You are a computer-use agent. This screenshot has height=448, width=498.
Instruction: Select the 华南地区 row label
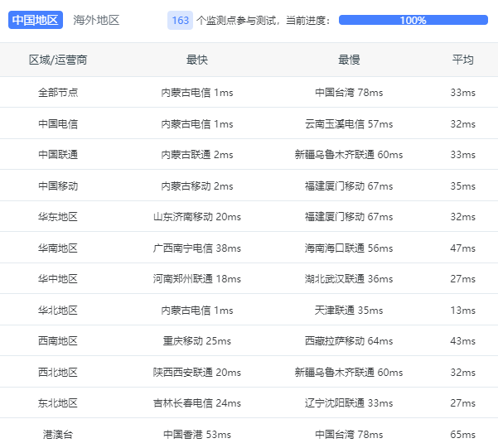[x=58, y=248]
